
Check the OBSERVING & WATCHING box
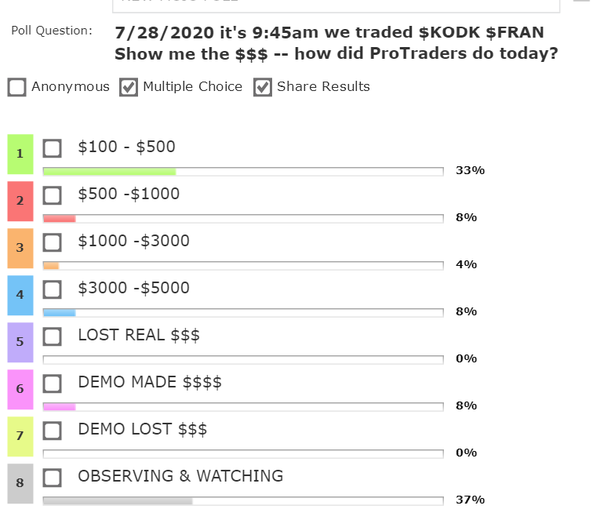[53, 477]
